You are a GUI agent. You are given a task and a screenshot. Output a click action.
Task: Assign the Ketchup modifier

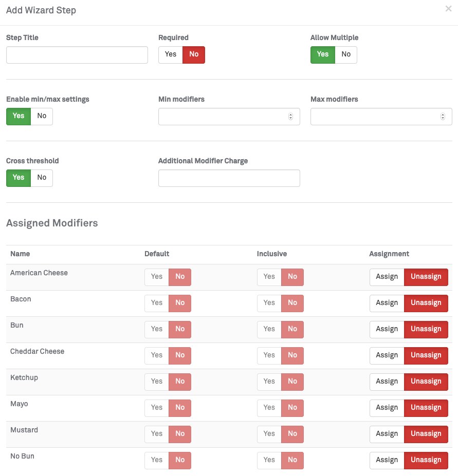[x=387, y=382]
